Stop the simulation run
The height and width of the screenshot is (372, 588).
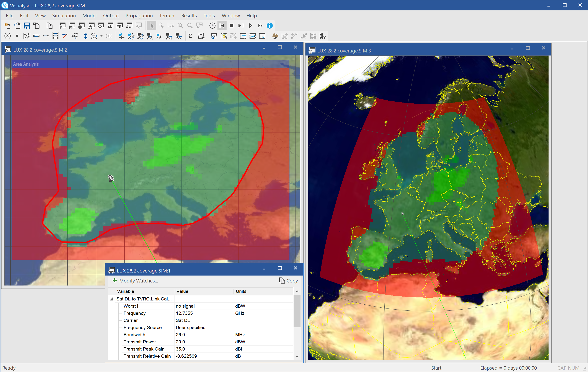(232, 26)
